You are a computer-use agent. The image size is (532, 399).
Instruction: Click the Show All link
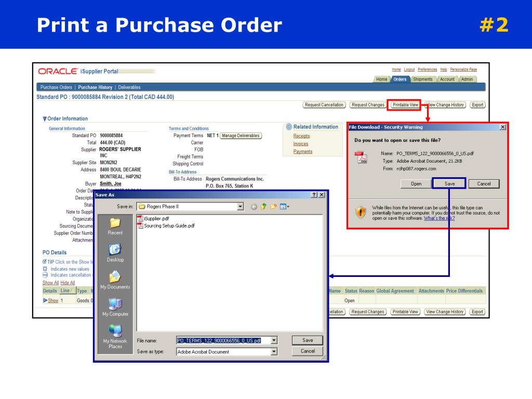click(x=50, y=283)
